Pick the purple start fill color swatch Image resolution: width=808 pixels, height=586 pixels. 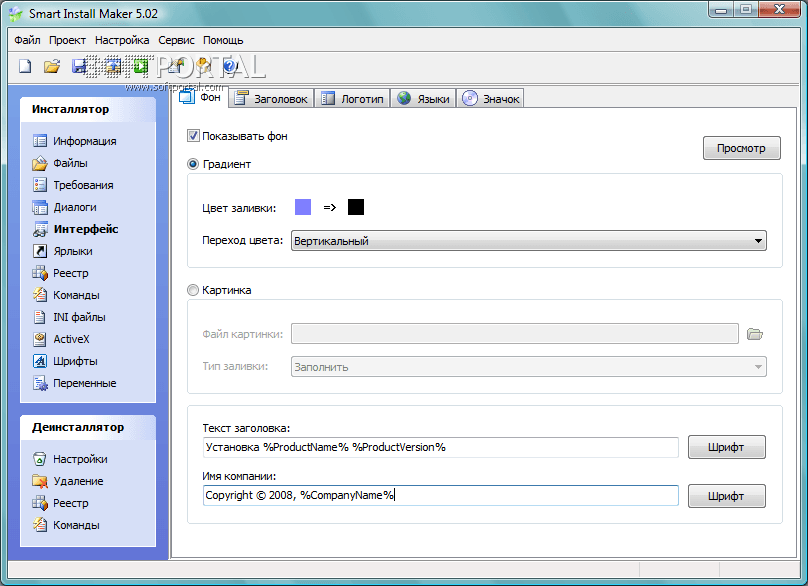point(303,207)
